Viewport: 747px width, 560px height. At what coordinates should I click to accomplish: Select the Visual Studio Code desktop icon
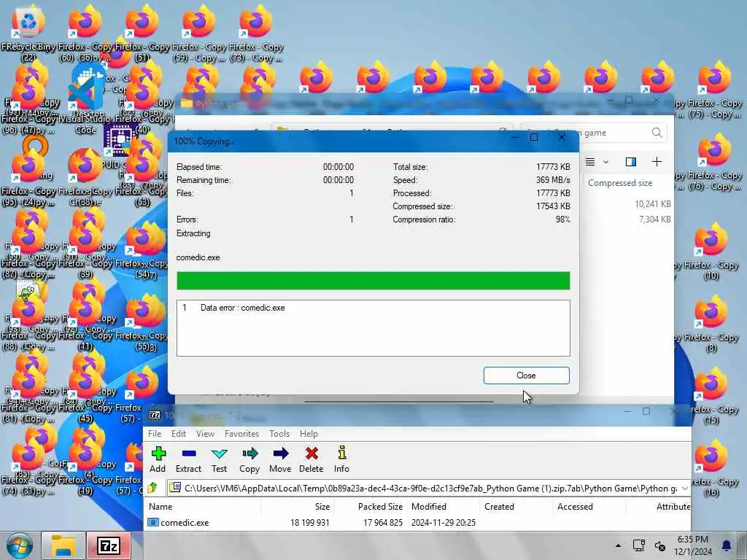click(86, 100)
